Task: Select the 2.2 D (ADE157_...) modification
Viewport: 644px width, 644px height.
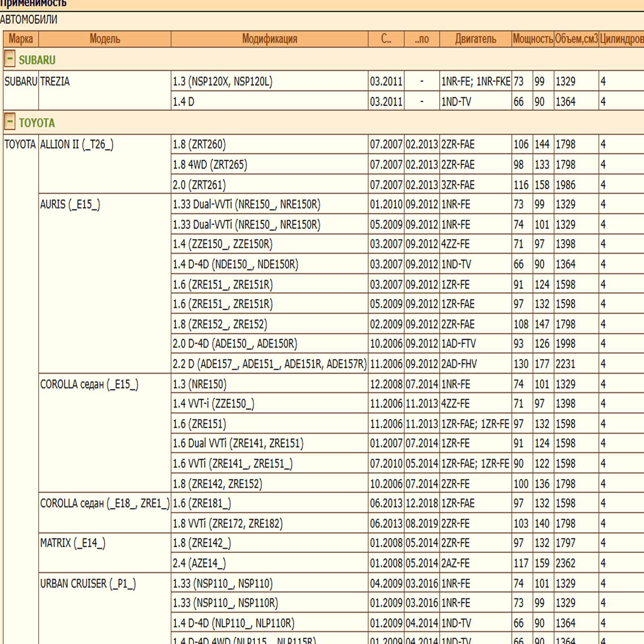Action: click(270, 364)
